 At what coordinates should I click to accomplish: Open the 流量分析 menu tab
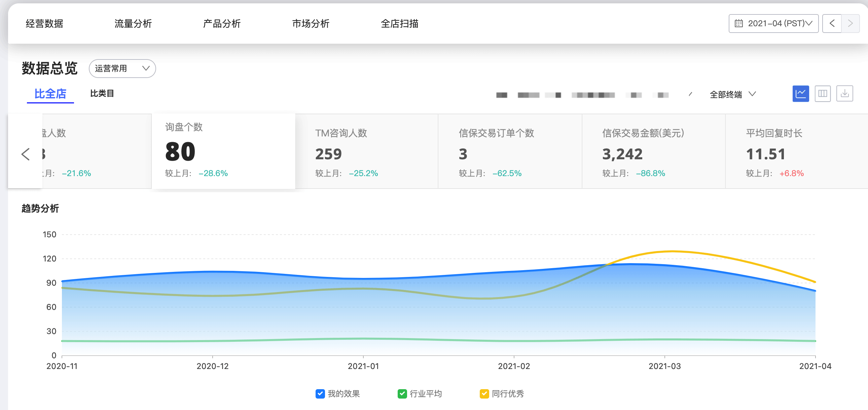click(133, 24)
